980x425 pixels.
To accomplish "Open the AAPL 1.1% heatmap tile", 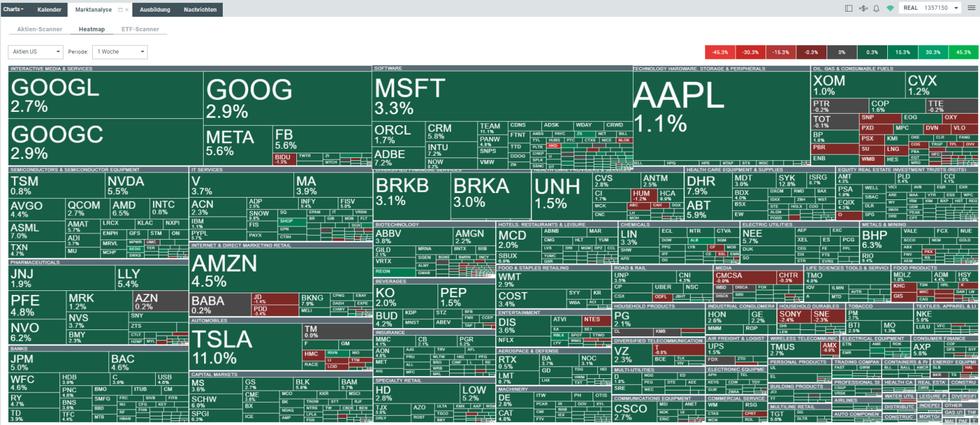I will [722, 115].
